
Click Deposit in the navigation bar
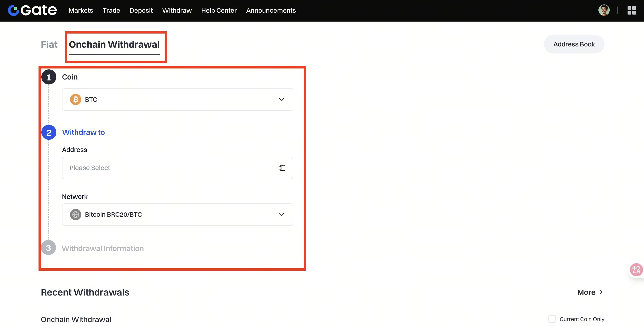(141, 11)
